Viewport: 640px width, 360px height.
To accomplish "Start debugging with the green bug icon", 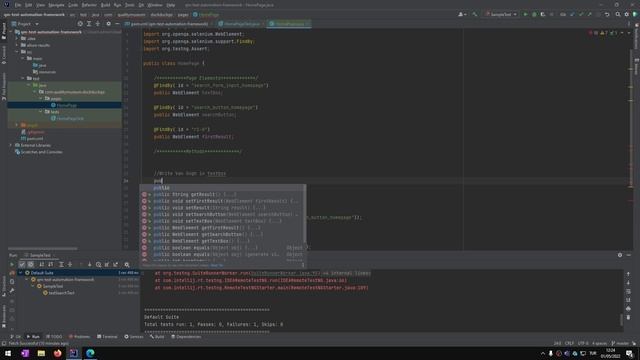I will coord(534,14).
